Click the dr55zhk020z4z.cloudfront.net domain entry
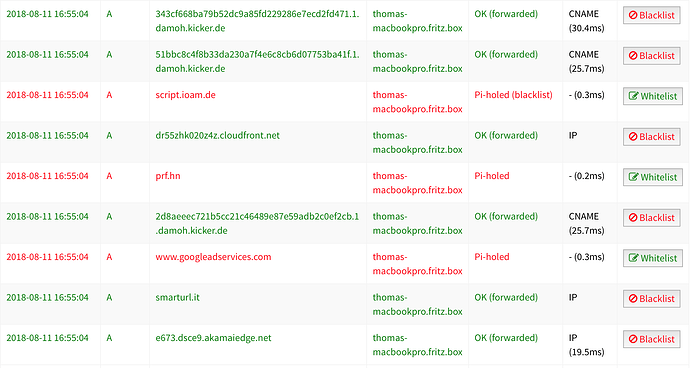Image resolution: width=690 pixels, height=368 pixels. click(217, 136)
